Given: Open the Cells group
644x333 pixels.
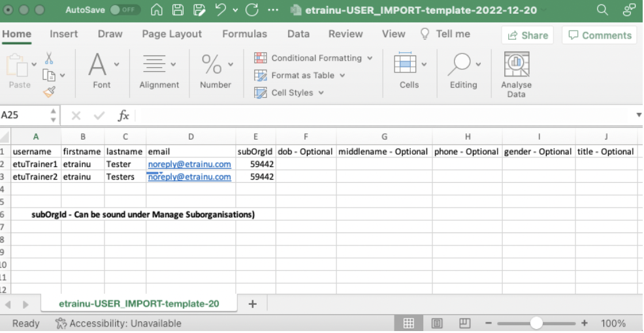Looking at the screenshot, I should pyautogui.click(x=410, y=71).
